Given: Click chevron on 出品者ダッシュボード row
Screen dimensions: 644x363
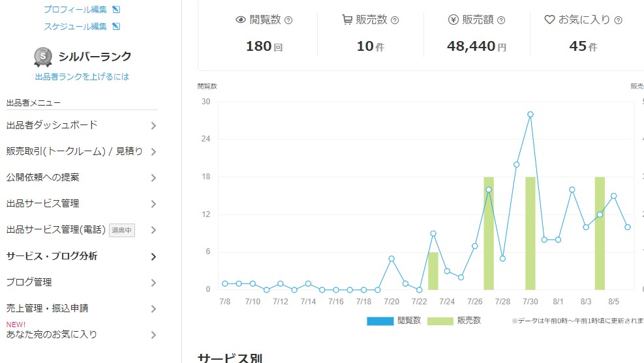Looking at the screenshot, I should 153,126.
